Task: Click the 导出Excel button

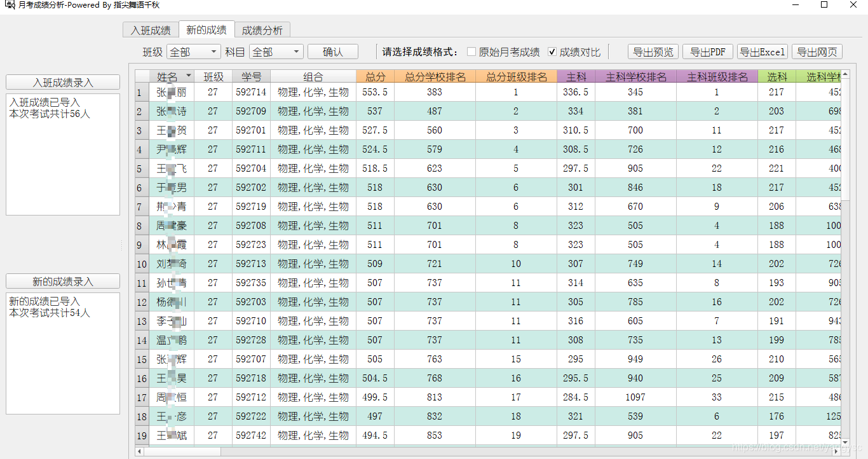Action: [x=763, y=51]
